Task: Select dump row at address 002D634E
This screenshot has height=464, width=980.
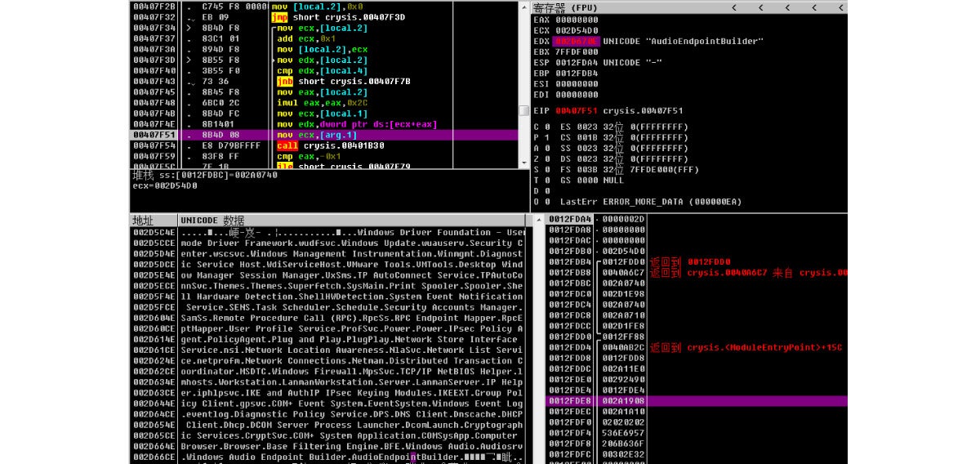Action: pyautogui.click(x=327, y=381)
